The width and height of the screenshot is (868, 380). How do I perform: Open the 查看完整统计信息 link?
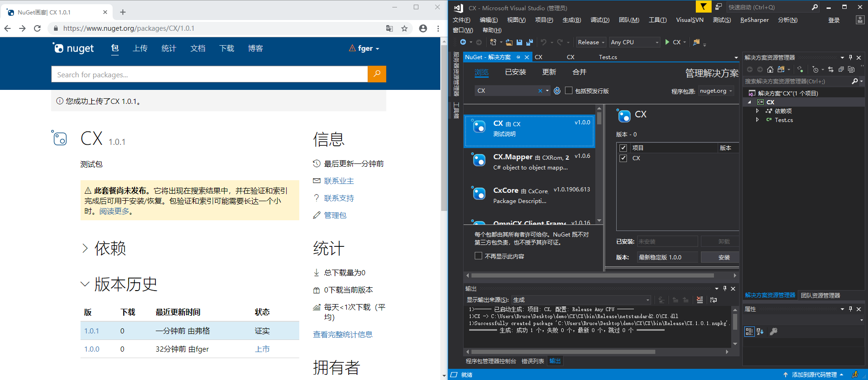point(343,334)
